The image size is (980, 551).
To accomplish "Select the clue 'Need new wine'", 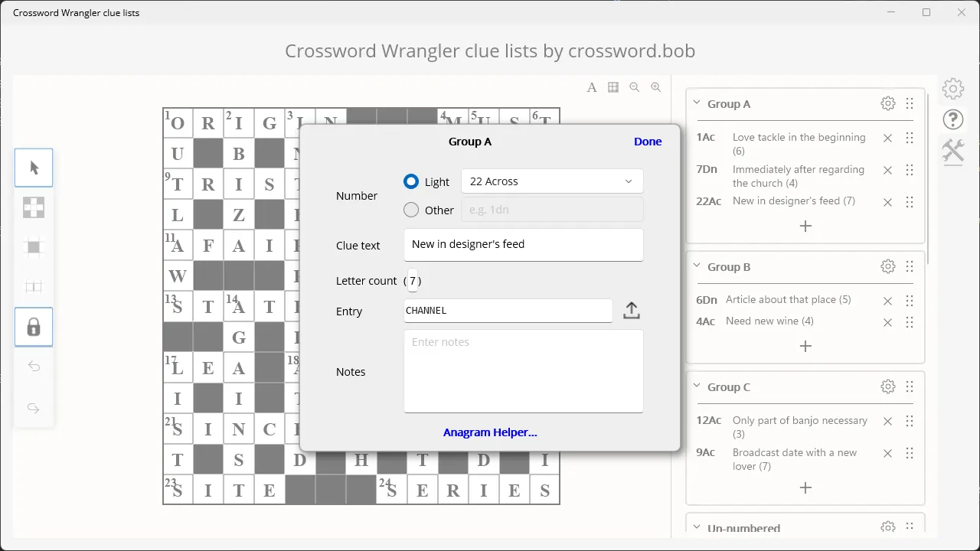I will tap(769, 321).
